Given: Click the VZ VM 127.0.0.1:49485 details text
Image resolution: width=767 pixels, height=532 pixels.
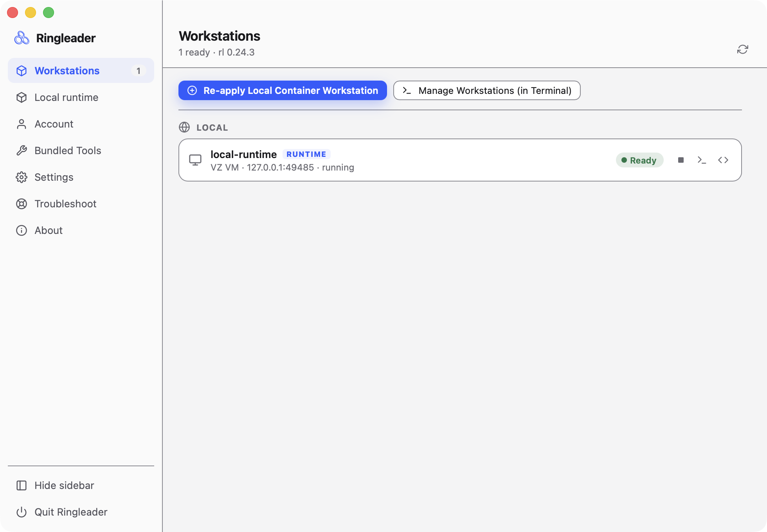Looking at the screenshot, I should coord(282,167).
